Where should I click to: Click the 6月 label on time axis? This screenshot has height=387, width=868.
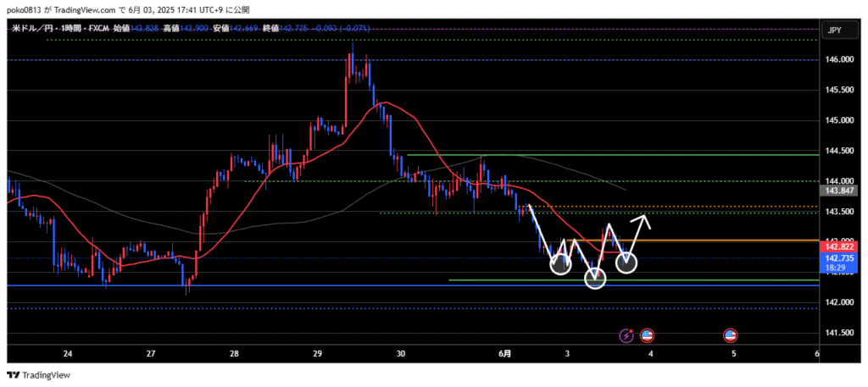click(x=504, y=353)
